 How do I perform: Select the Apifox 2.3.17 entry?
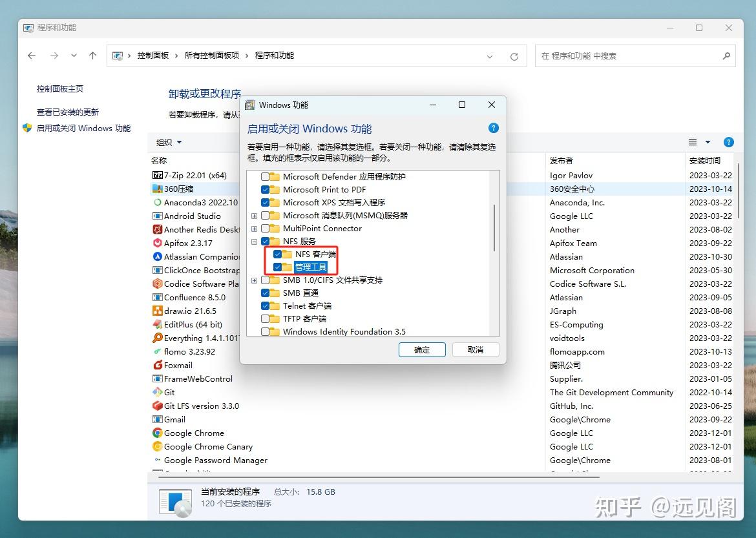click(187, 243)
